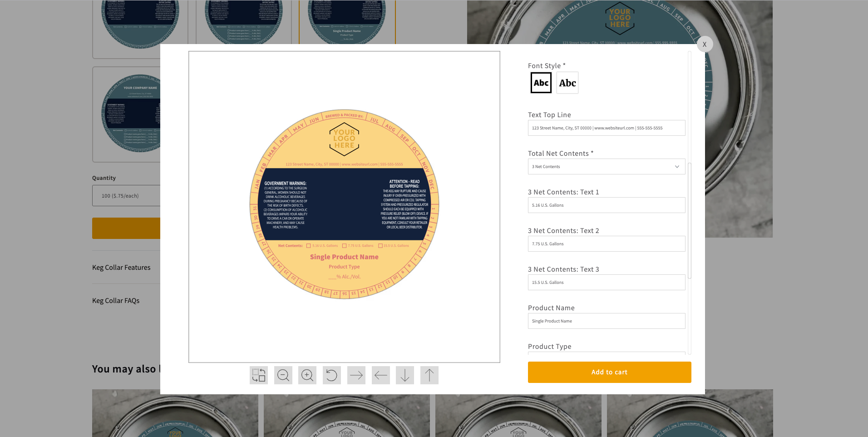868x437 pixels.
Task: Move the design down with the down arrow icon
Action: pyautogui.click(x=405, y=375)
